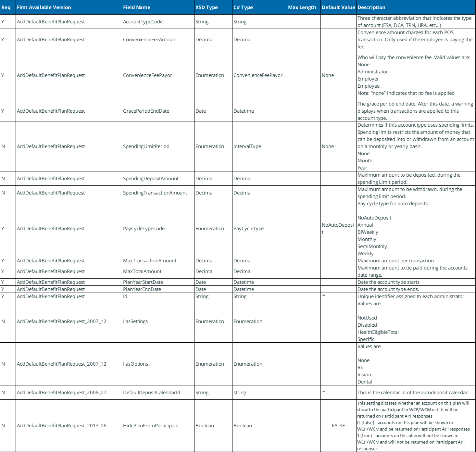Click the ConvenienceFeePayor C# type cell
476x452 pixels.
[259, 75]
